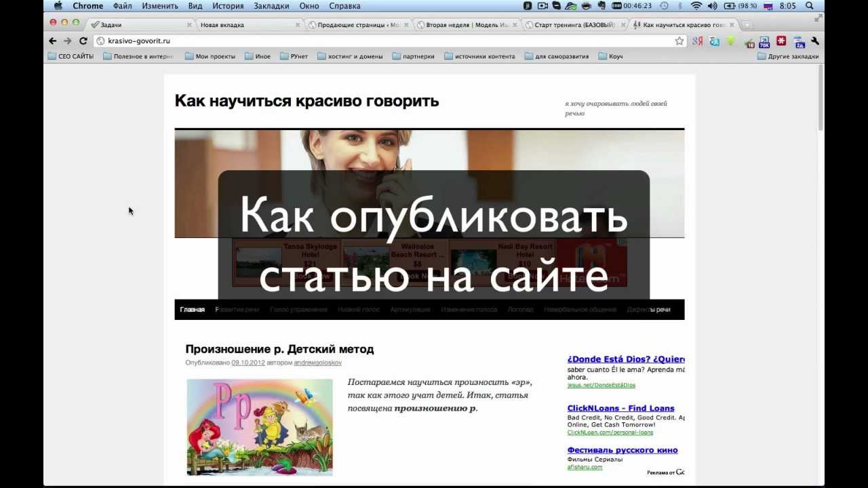This screenshot has width=868, height=488.
Task: Open the Главная navigation item
Action: (192, 310)
